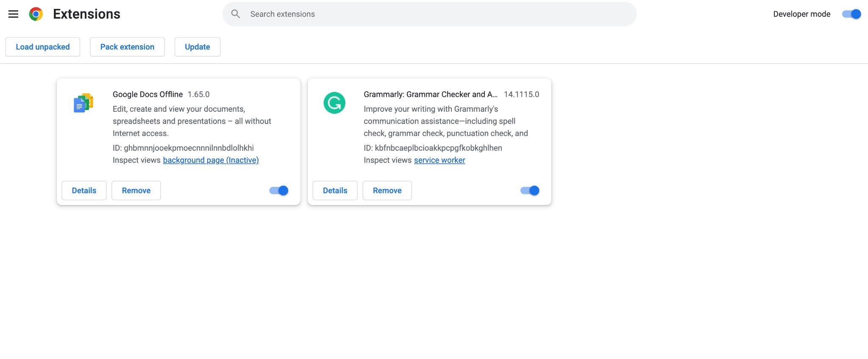The image size is (868, 359).
Task: Click the Google Docs Offline ID text
Action: pyautogui.click(x=183, y=148)
